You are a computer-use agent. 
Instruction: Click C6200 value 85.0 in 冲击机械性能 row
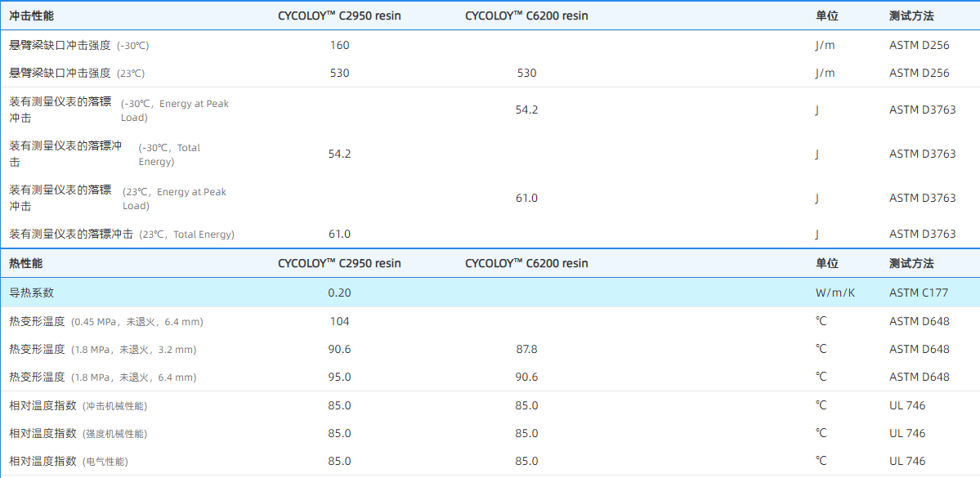(x=527, y=406)
